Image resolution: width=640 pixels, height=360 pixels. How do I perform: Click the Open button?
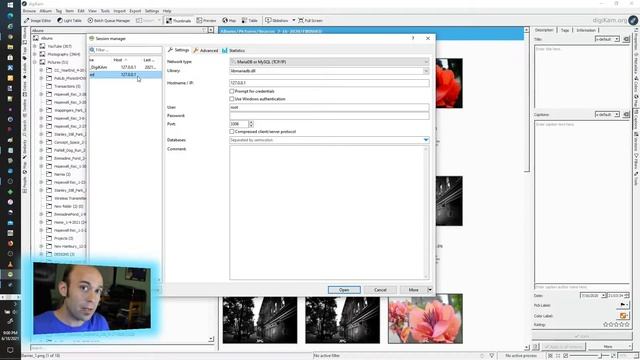(344, 290)
